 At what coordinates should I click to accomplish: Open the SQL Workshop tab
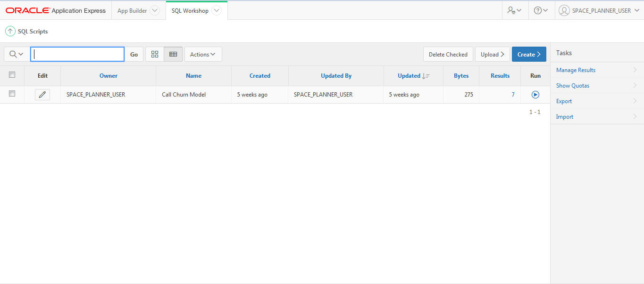click(x=190, y=10)
